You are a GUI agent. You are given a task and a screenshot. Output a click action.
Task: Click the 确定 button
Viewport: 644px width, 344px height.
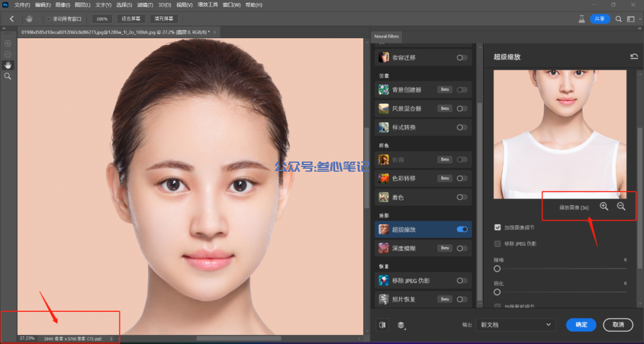click(x=581, y=325)
